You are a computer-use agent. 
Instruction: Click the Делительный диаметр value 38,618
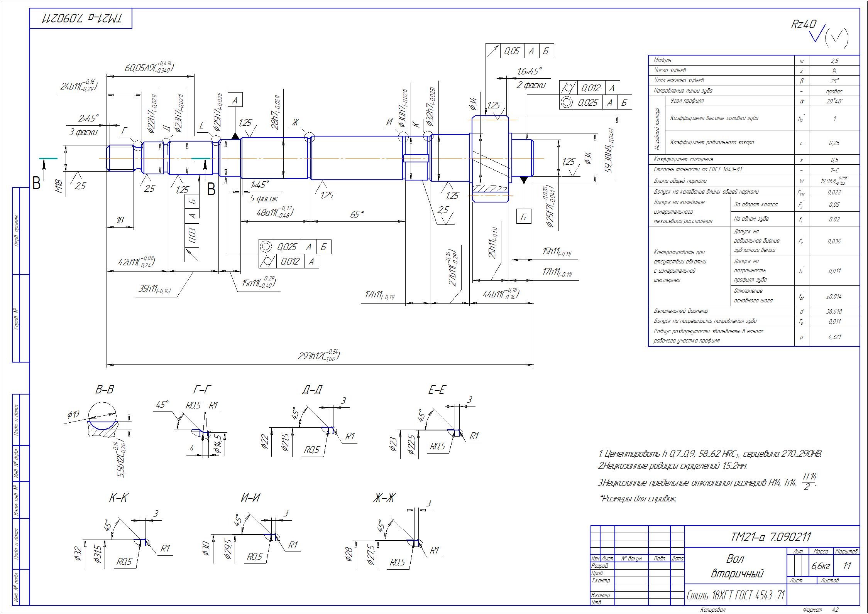834,311
